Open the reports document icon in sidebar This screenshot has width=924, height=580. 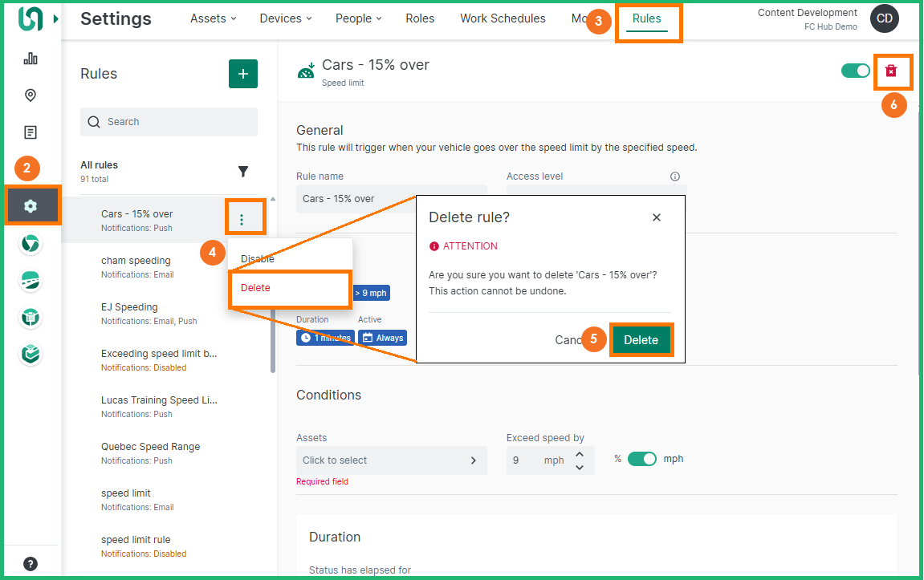pos(31,132)
